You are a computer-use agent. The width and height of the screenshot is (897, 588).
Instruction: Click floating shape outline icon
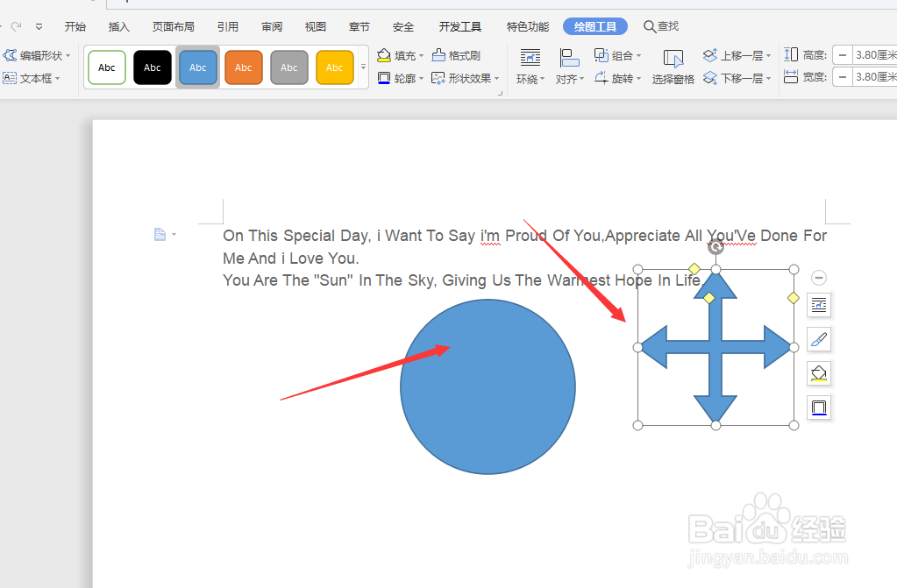point(819,407)
